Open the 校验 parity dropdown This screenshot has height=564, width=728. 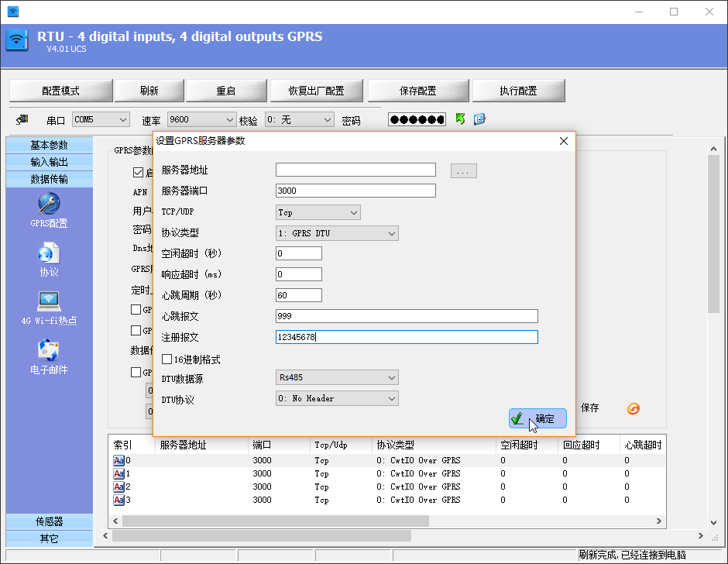pos(300,119)
